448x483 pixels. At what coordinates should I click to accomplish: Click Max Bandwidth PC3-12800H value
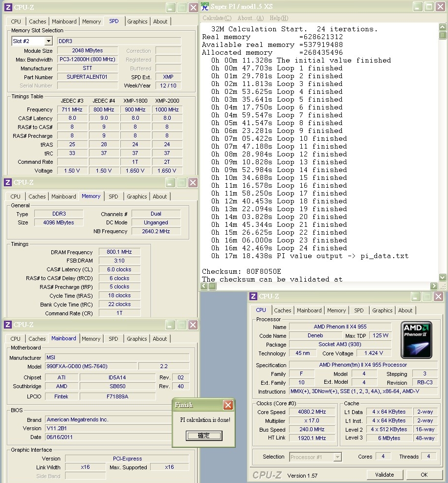pos(88,59)
